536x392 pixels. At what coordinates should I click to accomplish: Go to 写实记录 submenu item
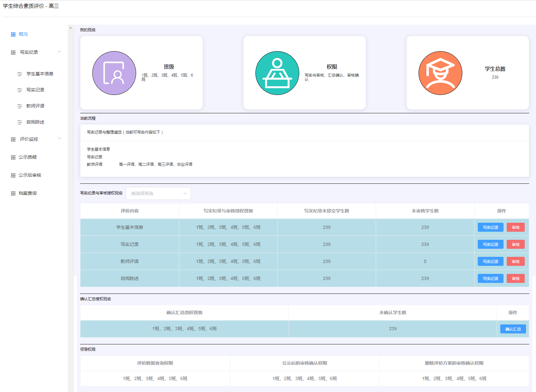click(35, 90)
